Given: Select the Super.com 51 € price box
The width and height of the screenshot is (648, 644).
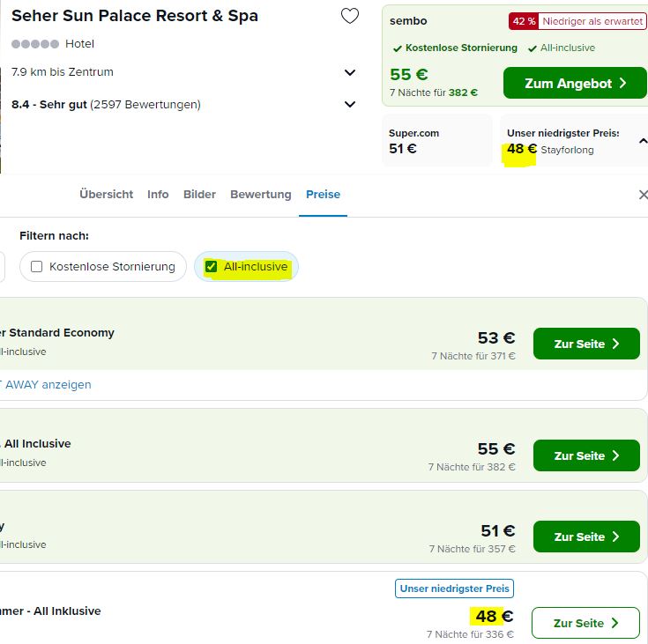Looking at the screenshot, I should coord(437,141).
